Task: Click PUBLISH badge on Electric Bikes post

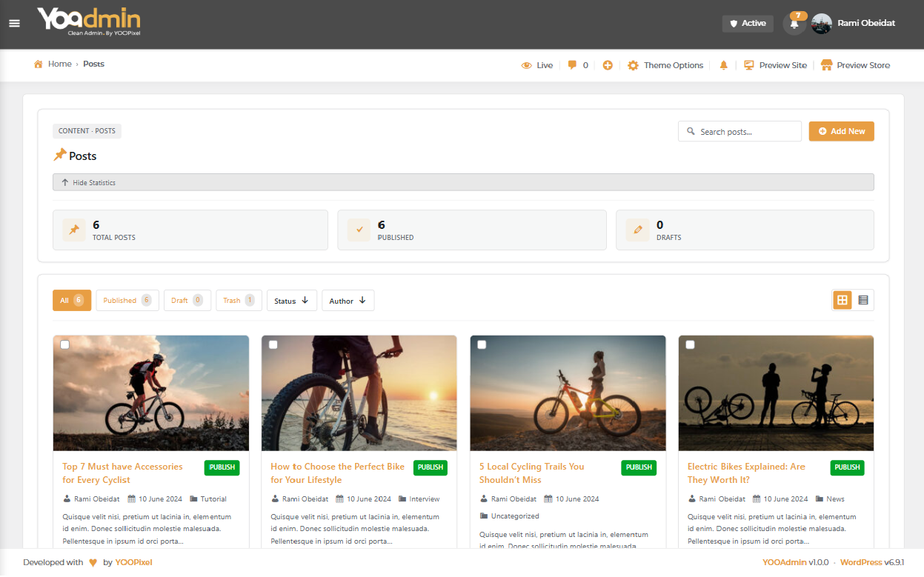Action: tap(847, 467)
